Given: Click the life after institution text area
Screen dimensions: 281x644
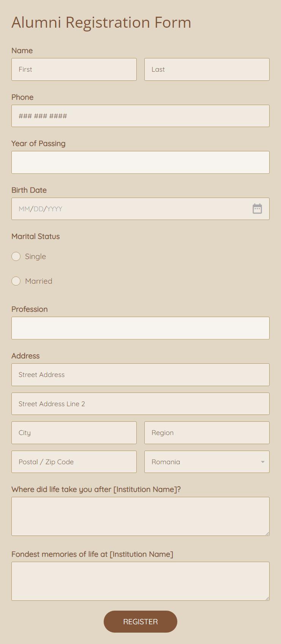Looking at the screenshot, I should coord(140,516).
